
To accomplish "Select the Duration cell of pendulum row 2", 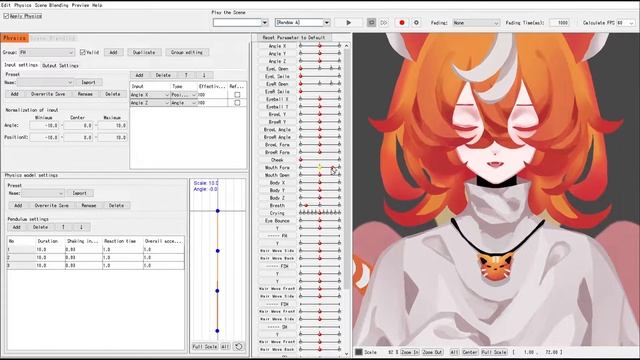I will click(x=50, y=258).
